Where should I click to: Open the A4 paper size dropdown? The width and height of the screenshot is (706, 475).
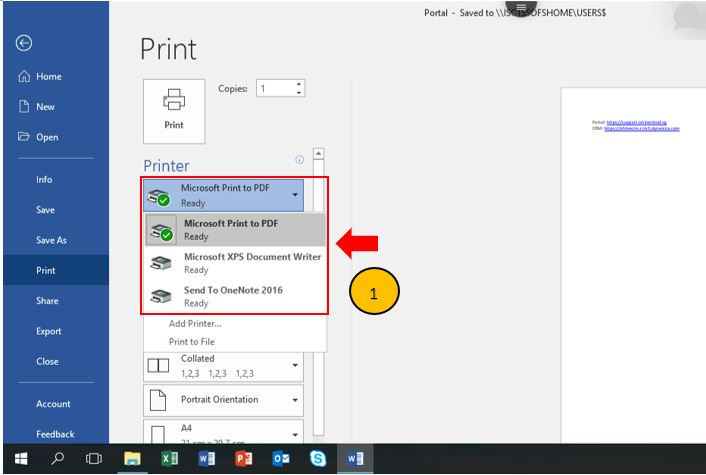[223, 431]
